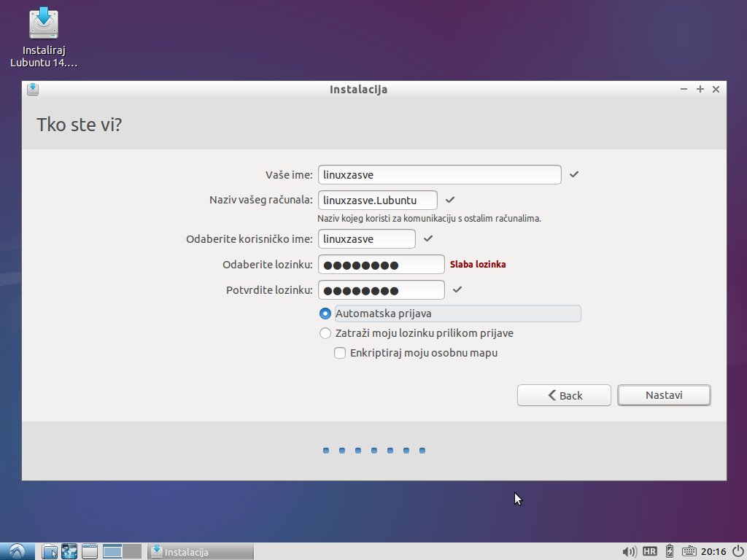Click the onscreen keyboard tray icon

[x=689, y=551]
